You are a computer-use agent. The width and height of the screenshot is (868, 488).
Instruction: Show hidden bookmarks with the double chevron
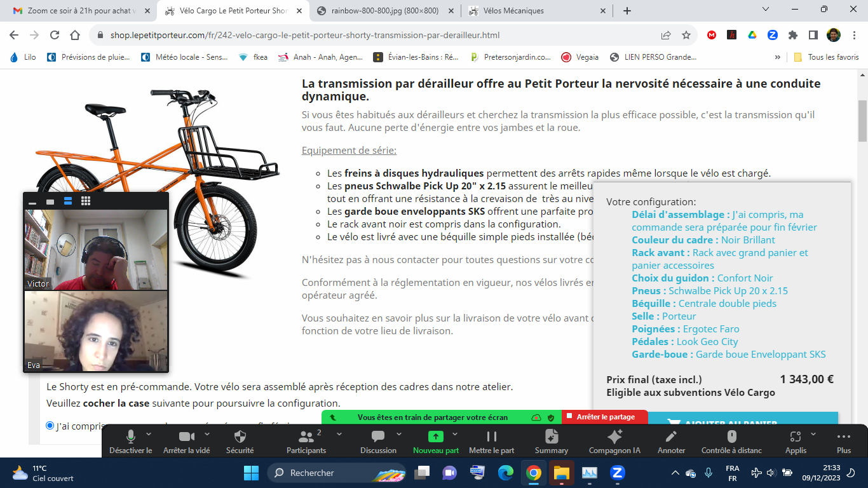click(x=777, y=57)
